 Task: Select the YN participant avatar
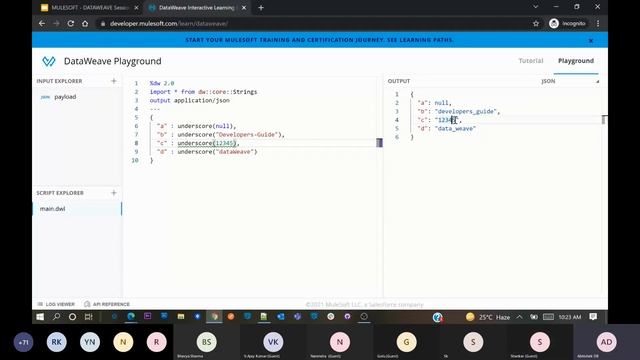[90, 342]
